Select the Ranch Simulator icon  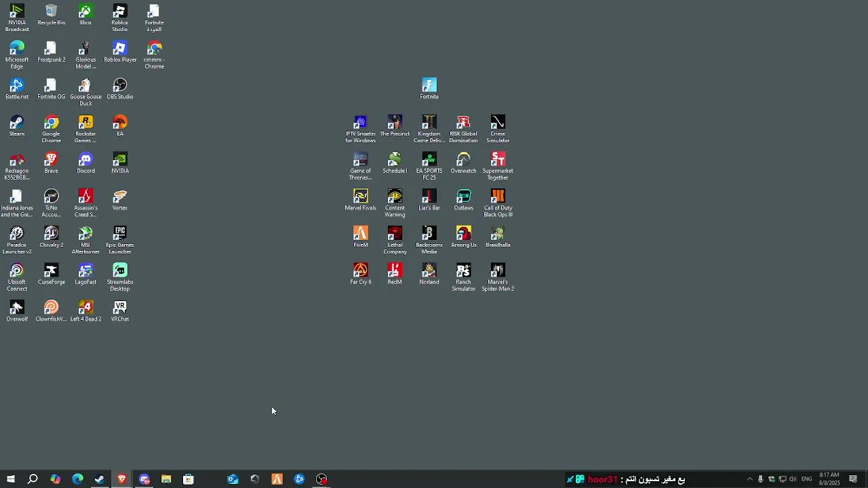point(464,278)
